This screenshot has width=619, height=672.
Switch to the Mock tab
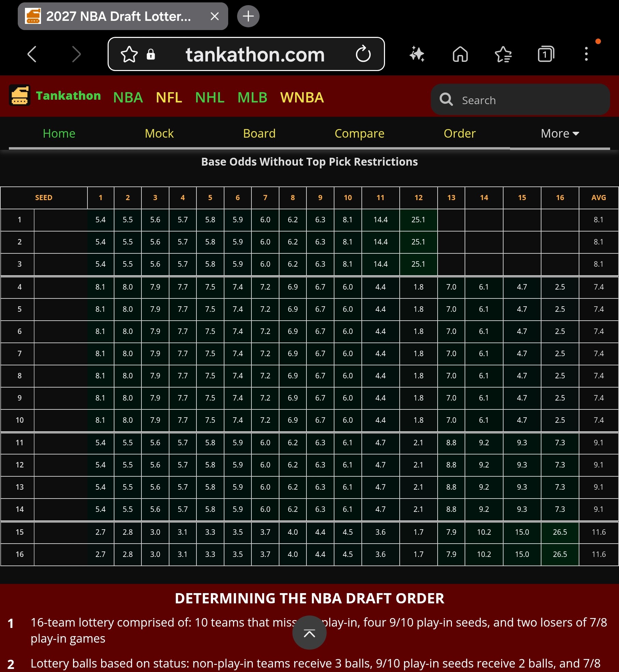click(x=159, y=134)
